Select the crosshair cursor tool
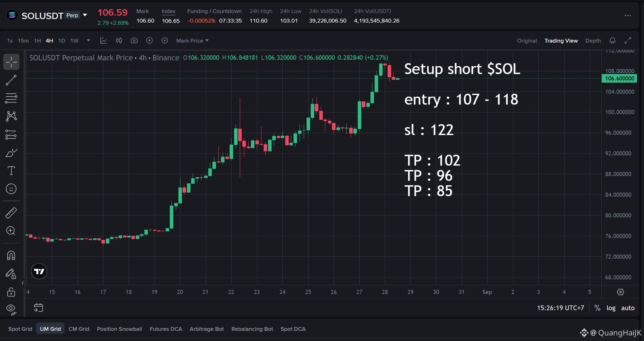 click(x=11, y=62)
